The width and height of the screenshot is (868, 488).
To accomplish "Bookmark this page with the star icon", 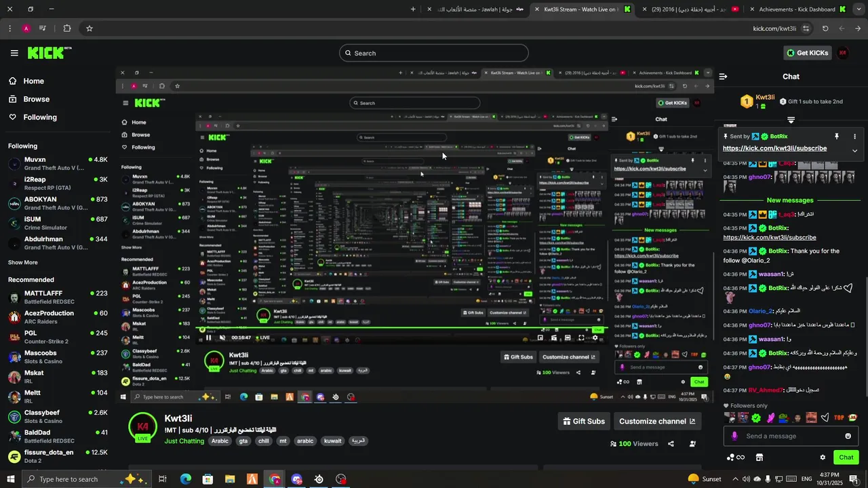I will click(x=89, y=28).
